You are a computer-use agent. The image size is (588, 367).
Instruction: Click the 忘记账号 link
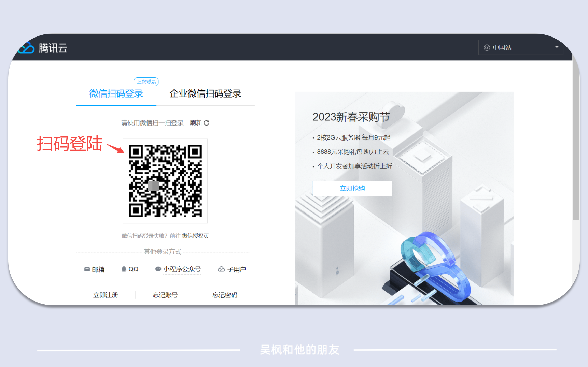pyautogui.click(x=165, y=295)
